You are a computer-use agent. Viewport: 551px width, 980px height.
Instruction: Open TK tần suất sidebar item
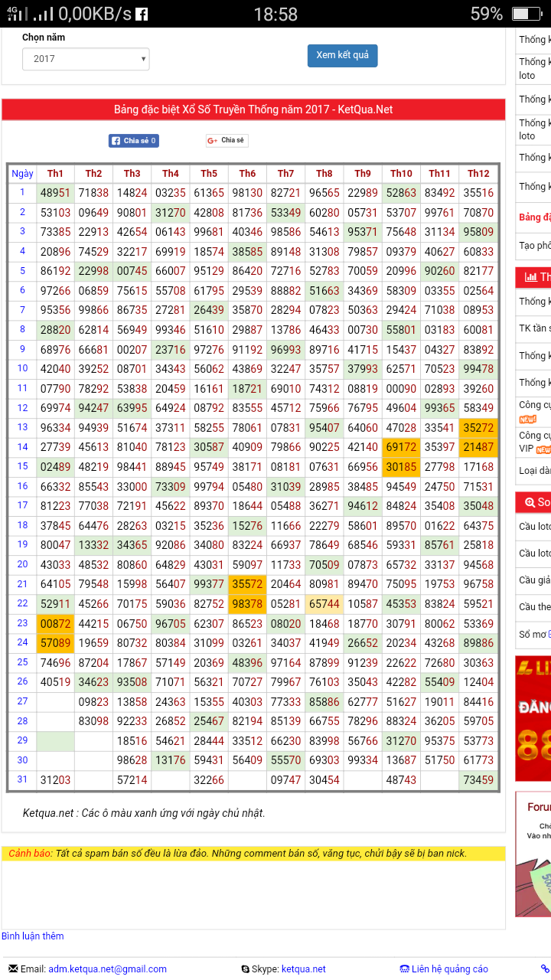click(x=534, y=328)
